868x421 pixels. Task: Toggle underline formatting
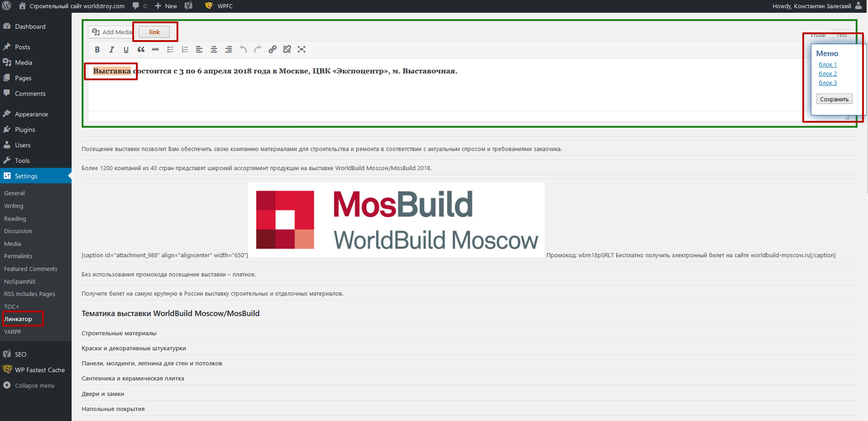click(x=126, y=49)
